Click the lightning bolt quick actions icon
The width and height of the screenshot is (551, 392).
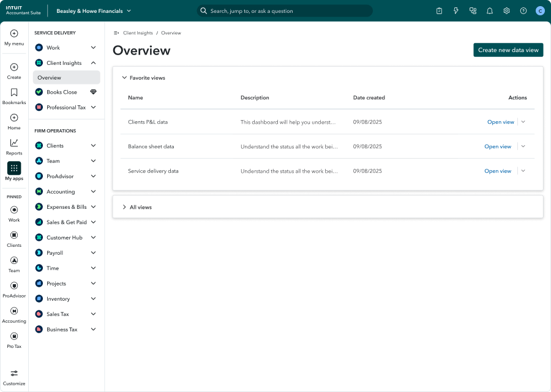(x=455, y=10)
